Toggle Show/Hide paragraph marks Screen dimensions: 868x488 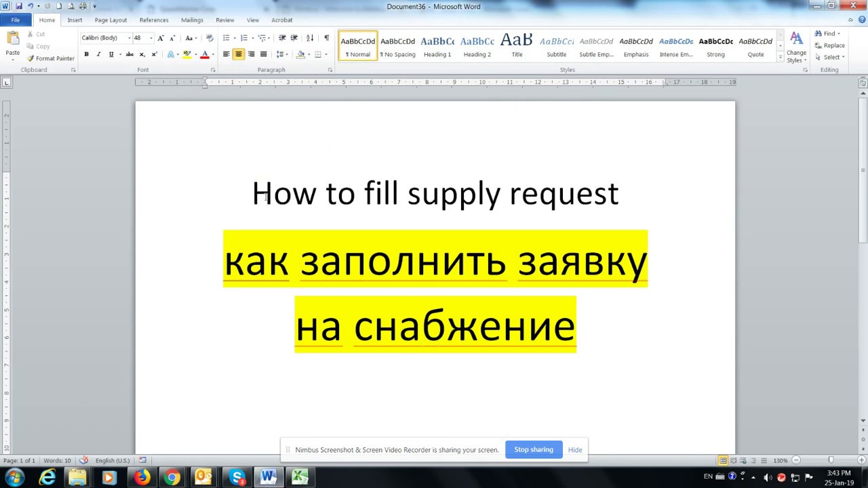pos(326,38)
